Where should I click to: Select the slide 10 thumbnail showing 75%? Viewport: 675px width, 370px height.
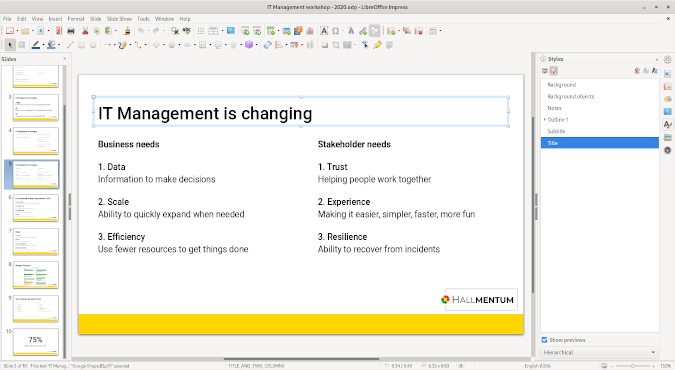coord(36,342)
